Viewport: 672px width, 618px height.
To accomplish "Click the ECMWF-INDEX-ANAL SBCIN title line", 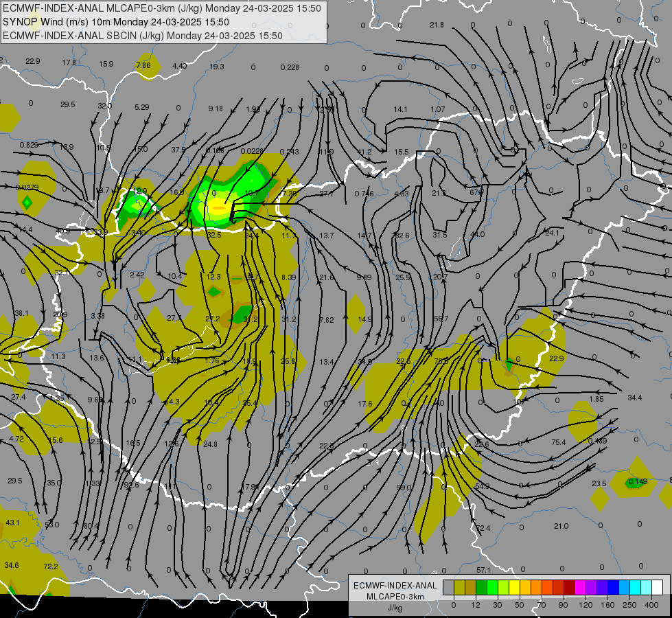I will pyautogui.click(x=143, y=36).
